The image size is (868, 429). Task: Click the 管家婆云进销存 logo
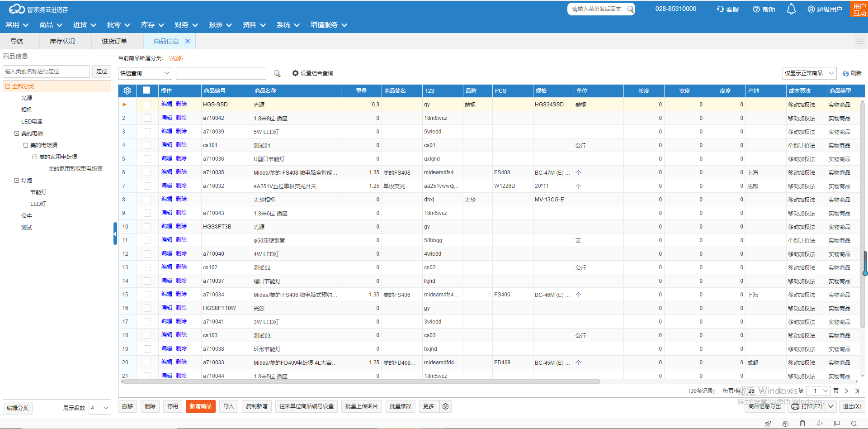click(x=38, y=9)
